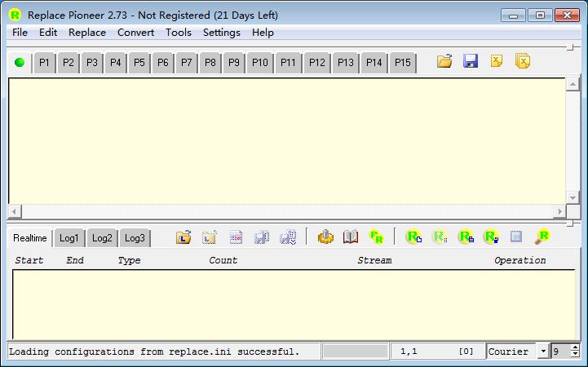Click the dotted save log icon

click(262, 237)
